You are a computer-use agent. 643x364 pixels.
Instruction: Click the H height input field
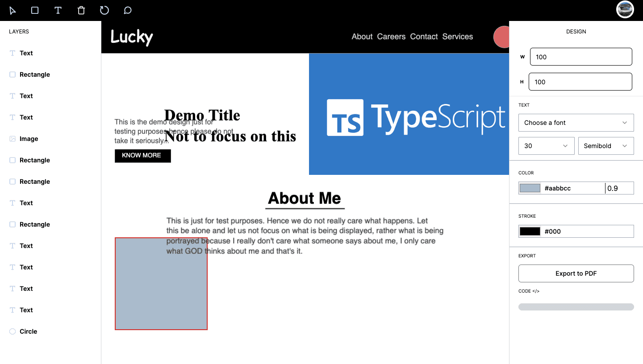coord(580,82)
